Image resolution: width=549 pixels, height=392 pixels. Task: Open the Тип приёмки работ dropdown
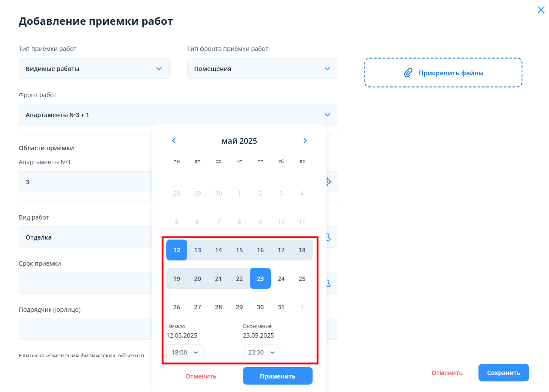pyautogui.click(x=94, y=69)
